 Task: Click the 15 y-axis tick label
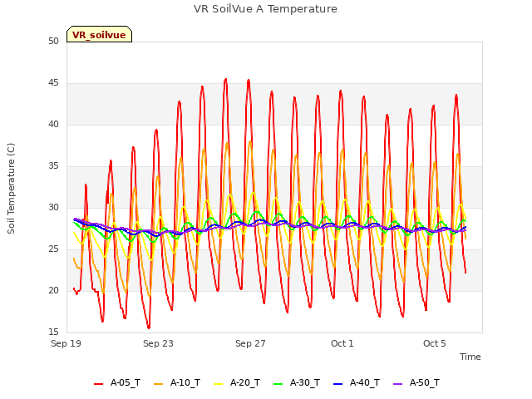53,332
